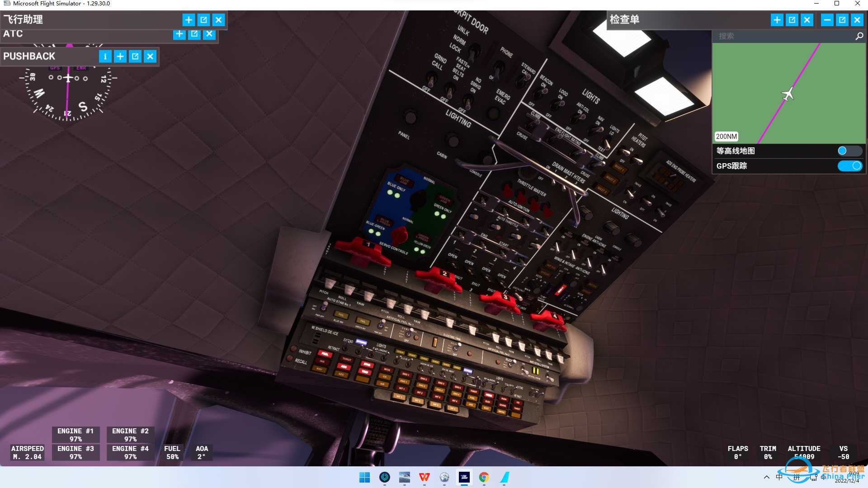The height and width of the screenshot is (488, 868).
Task: Click ENGINE #1 97% readout
Action: 75,435
